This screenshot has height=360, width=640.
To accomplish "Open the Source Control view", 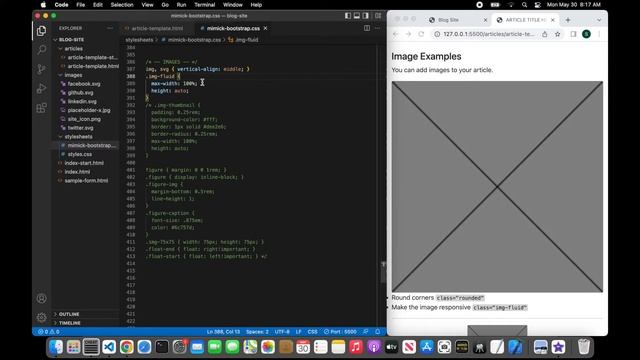I will pos(41,69).
